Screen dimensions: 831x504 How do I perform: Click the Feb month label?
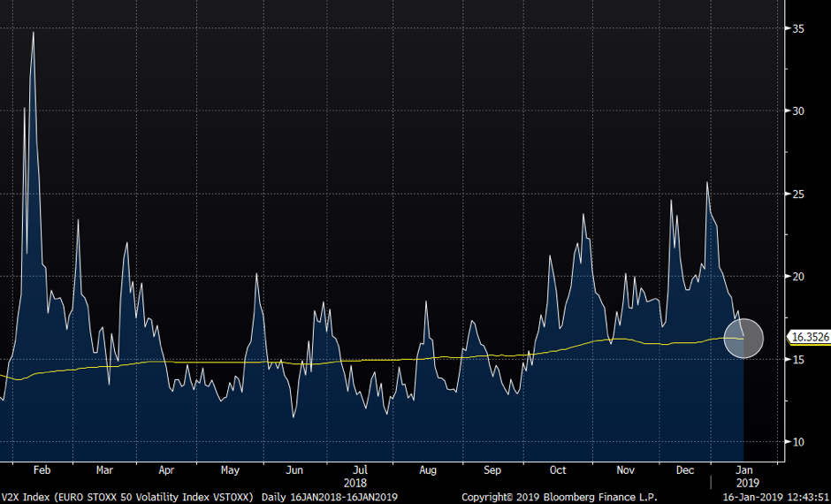42,470
